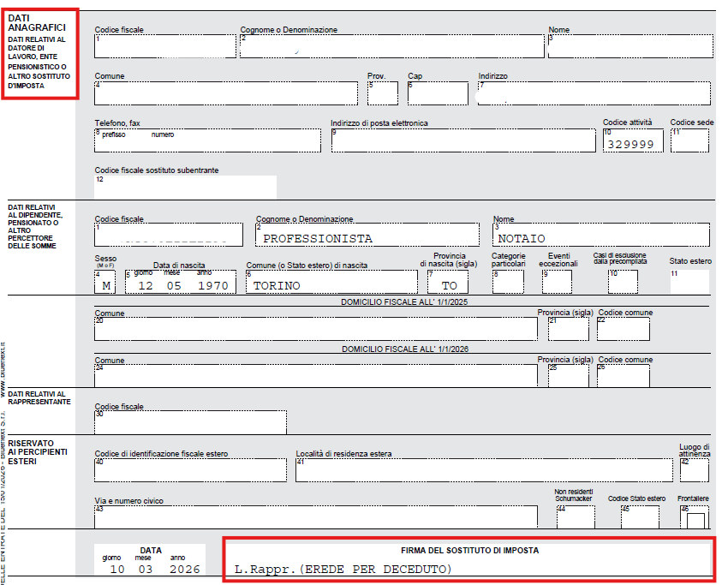Click Codice comune field for domicilio 1/1/2025

pos(623,329)
